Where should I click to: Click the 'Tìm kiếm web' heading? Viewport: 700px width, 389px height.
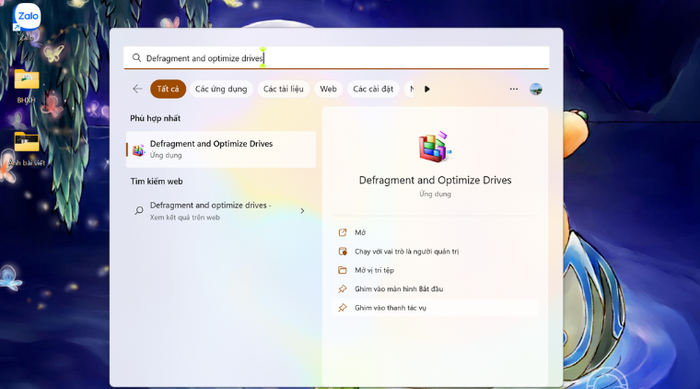pos(157,181)
